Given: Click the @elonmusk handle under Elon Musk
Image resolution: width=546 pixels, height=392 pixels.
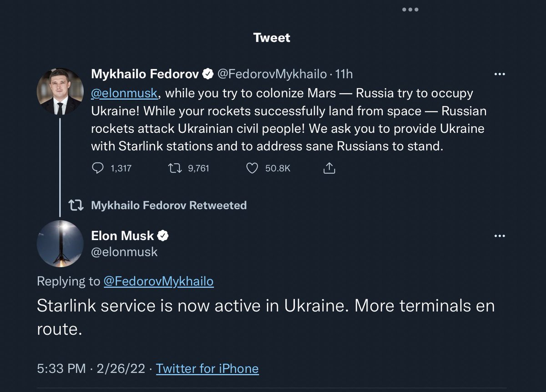Looking at the screenshot, I should (x=124, y=251).
